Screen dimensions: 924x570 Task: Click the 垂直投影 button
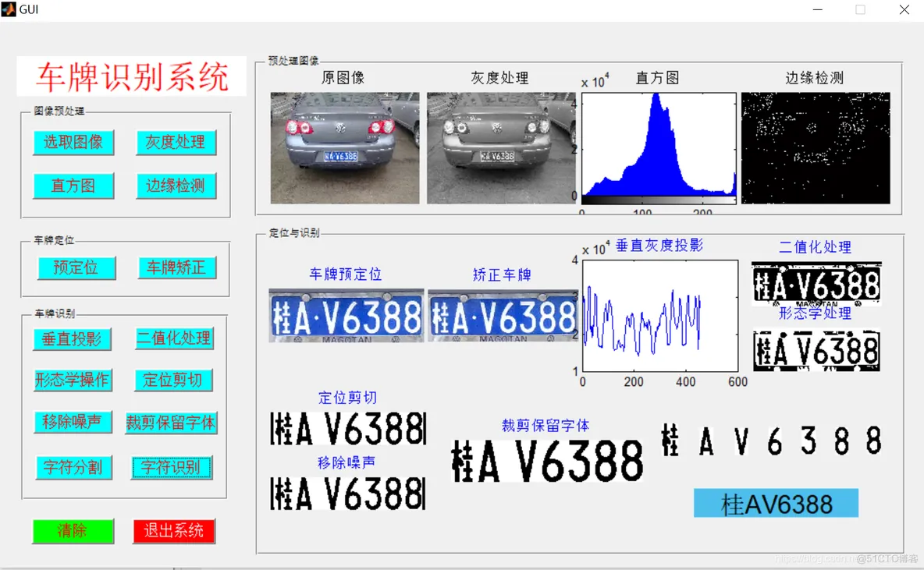click(72, 339)
